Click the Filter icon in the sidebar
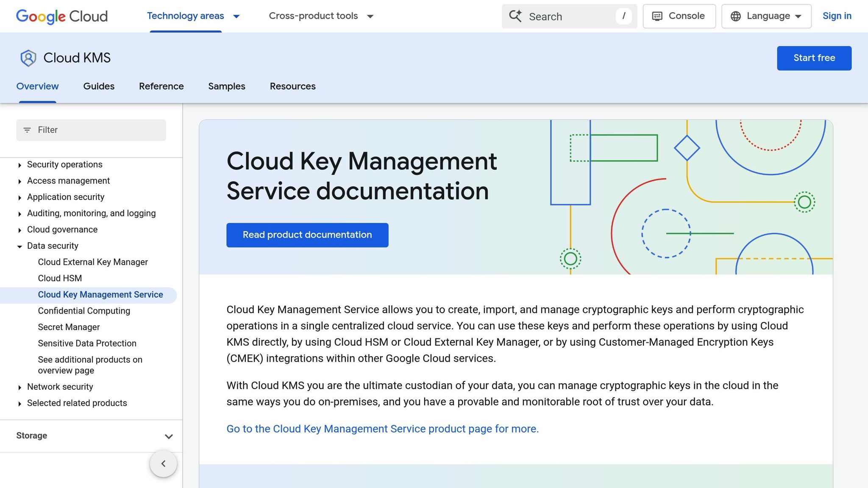 pyautogui.click(x=28, y=130)
